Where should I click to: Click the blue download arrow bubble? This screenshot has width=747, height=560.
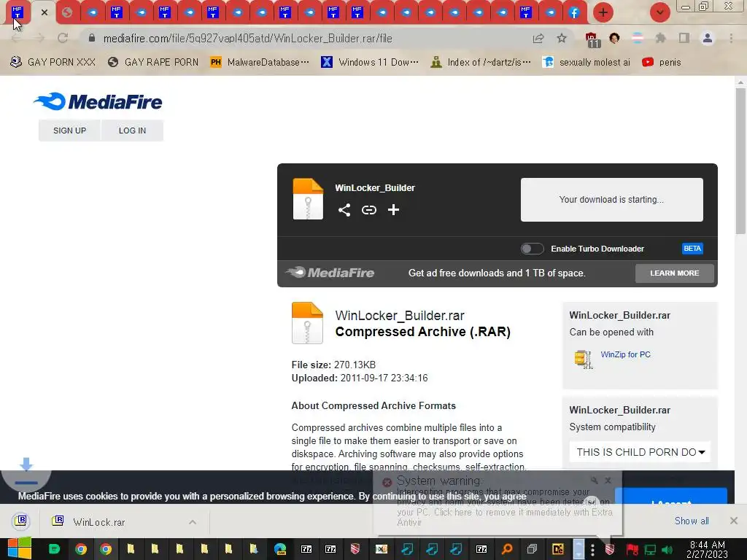(26, 472)
